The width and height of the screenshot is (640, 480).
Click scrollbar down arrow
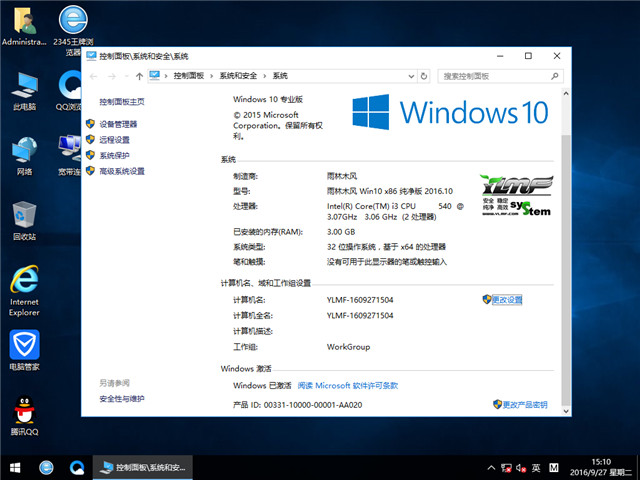pyautogui.click(x=566, y=411)
